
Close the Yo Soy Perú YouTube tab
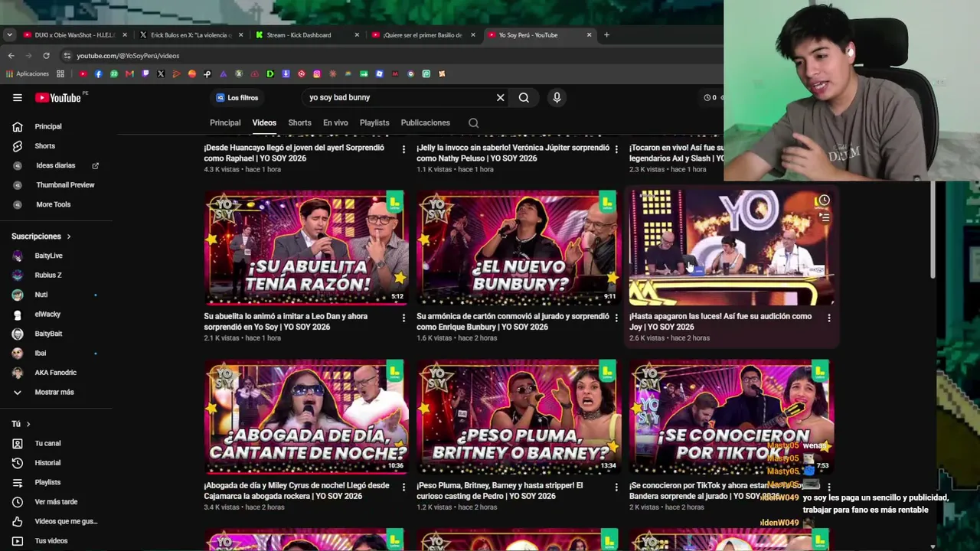pyautogui.click(x=589, y=34)
